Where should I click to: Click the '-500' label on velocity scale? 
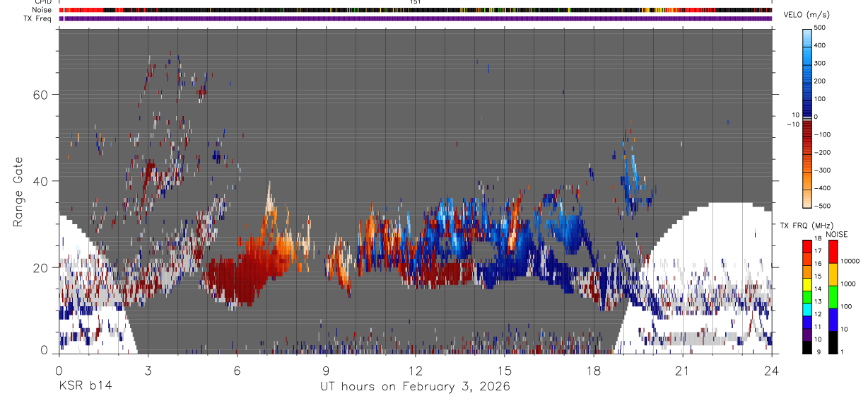click(823, 206)
